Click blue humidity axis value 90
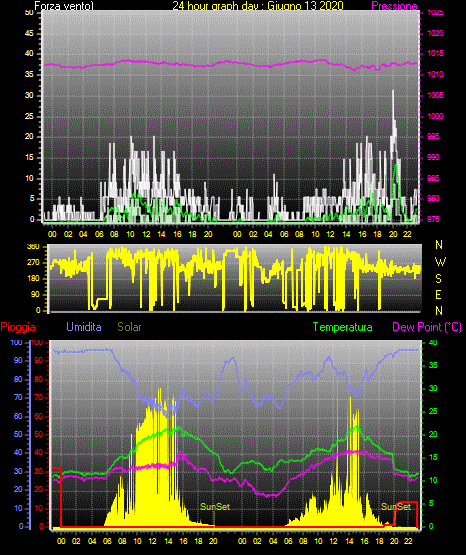Viewport: 466px width, 555px height. [18, 360]
